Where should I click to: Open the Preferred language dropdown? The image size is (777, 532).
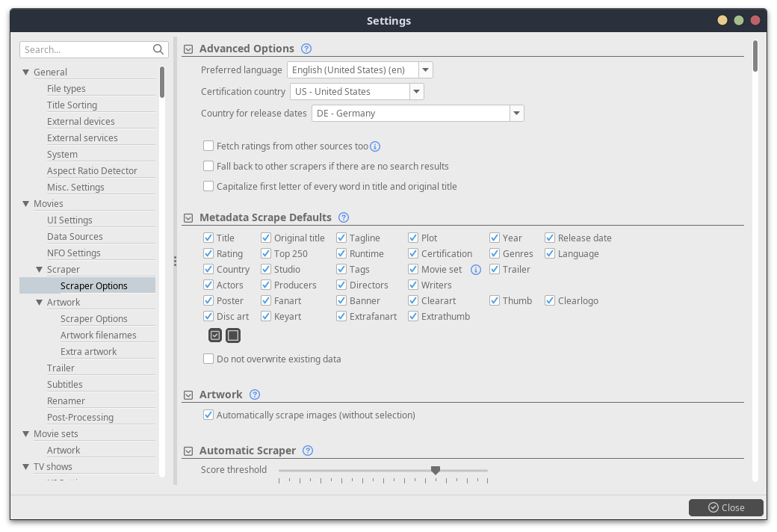click(425, 70)
